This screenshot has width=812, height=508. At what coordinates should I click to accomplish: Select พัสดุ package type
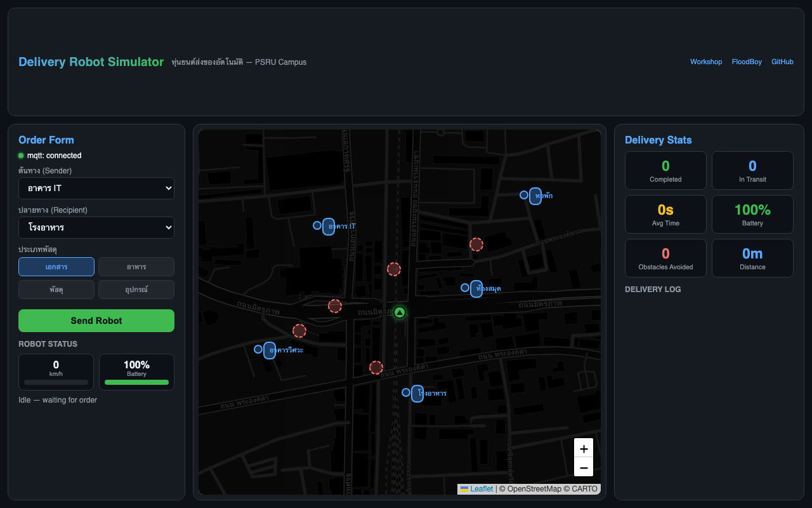tap(56, 290)
